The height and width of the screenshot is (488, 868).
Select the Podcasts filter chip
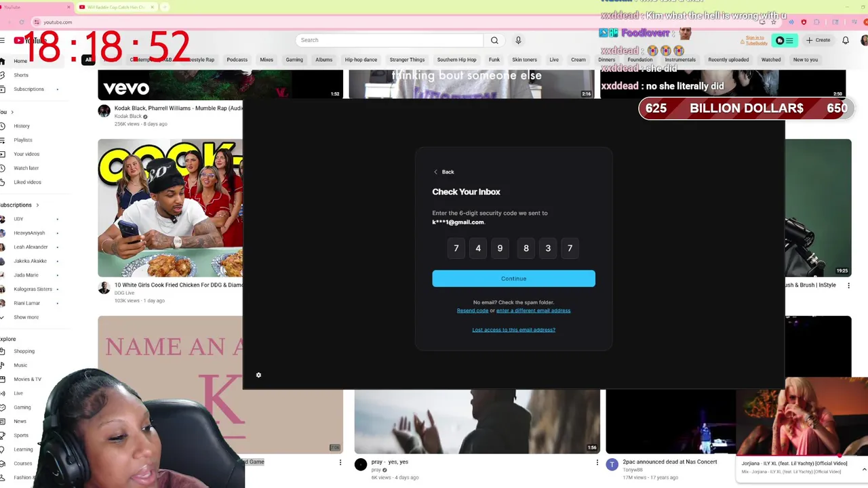coord(237,60)
